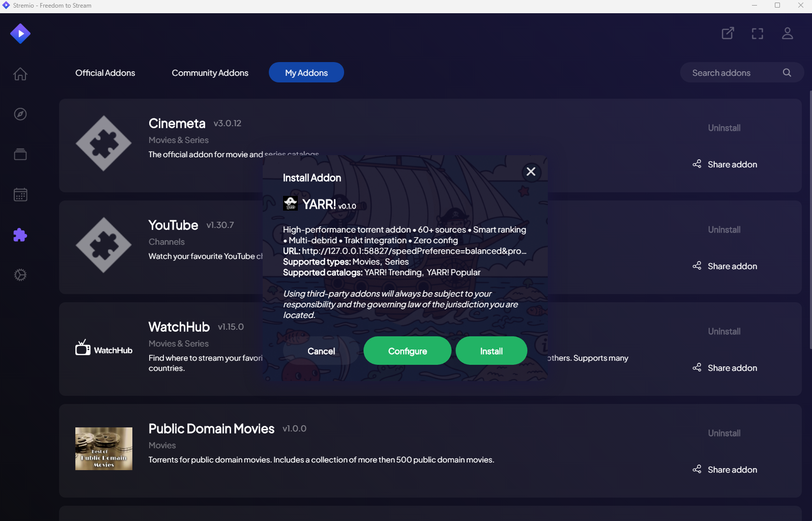Click the search magnifier icon
812x521 pixels.
(787, 73)
